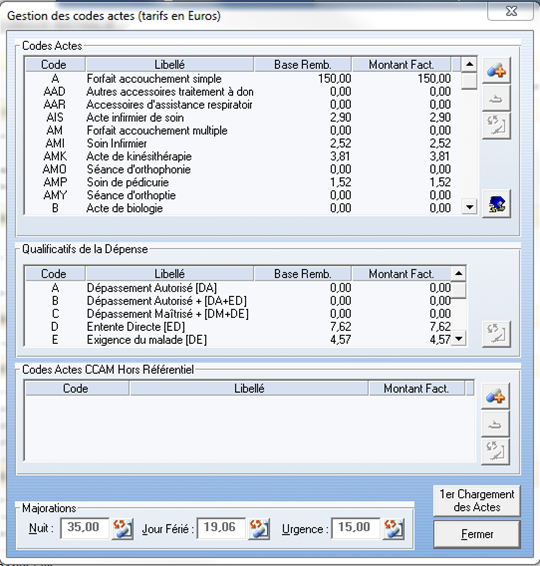Click the Libellé column header in Codes Actes

tap(170, 65)
